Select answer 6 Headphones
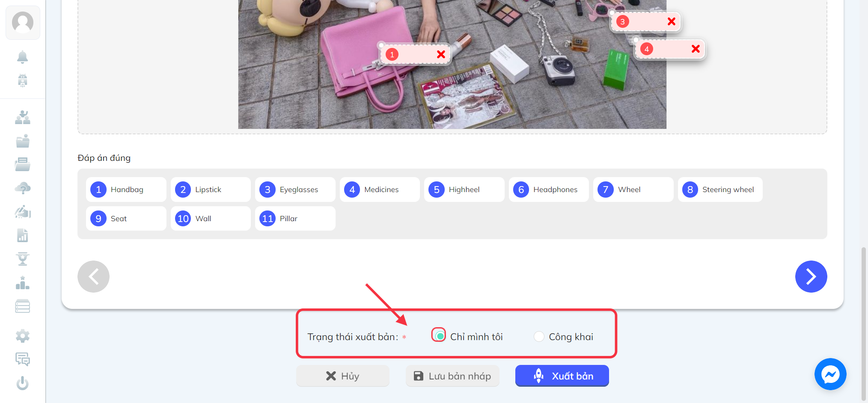The width and height of the screenshot is (868, 403). point(549,190)
